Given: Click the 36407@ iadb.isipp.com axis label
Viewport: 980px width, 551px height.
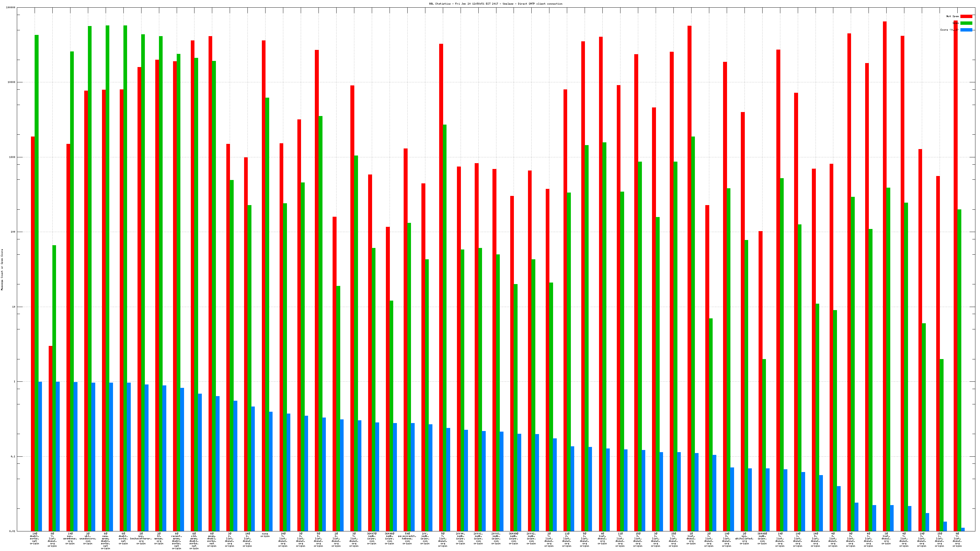Looking at the screenshot, I should 372,538.
